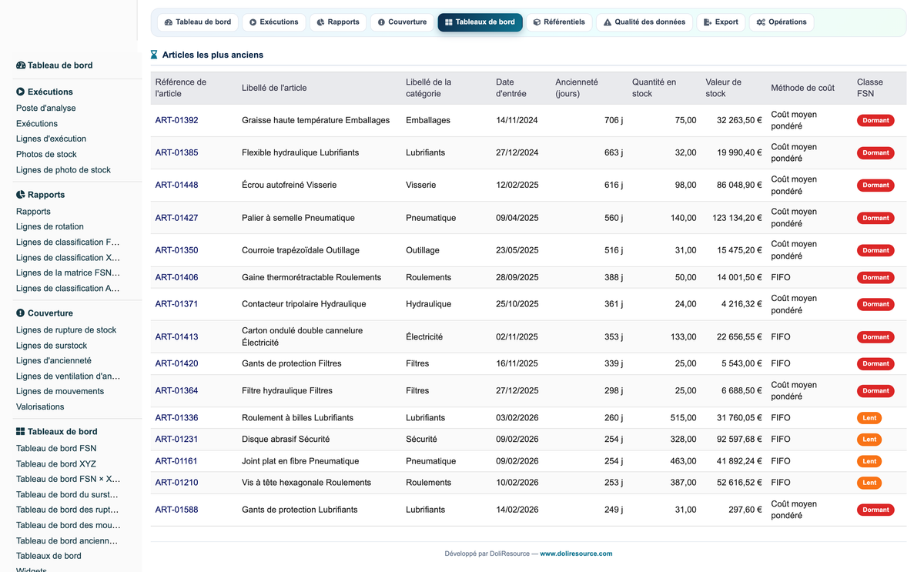Click the Dormant badge for ART-01588
This screenshot has height=572, width=924.
875,510
